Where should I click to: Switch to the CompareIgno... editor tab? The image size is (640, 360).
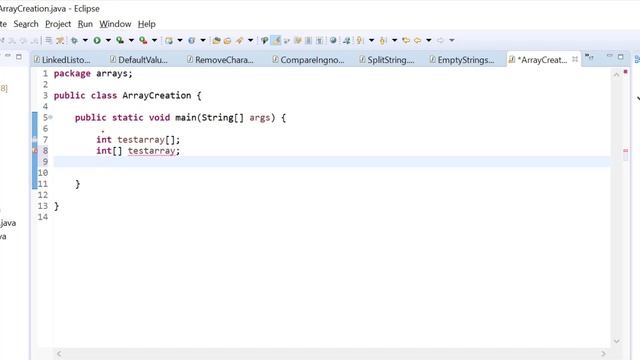[308, 60]
